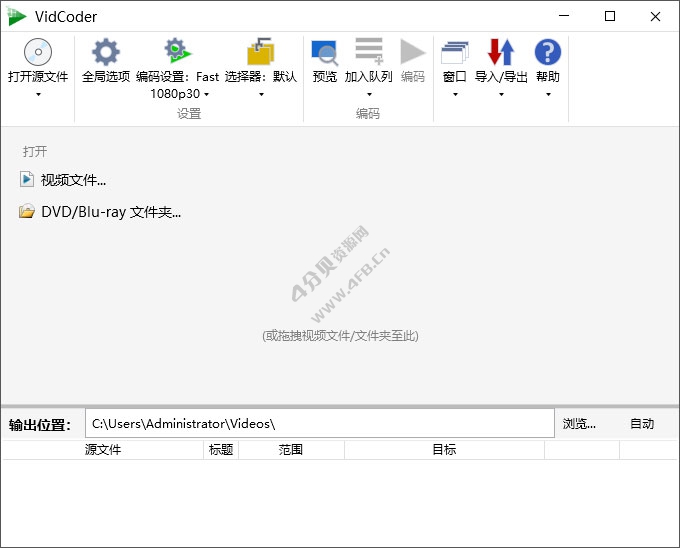Click the 编码设置: Fast label

pos(177,77)
